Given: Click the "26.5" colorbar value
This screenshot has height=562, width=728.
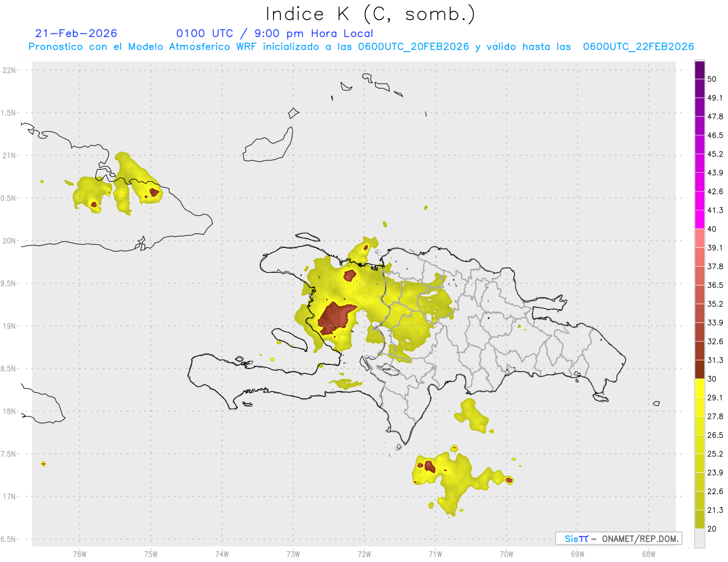Looking at the screenshot, I should click(715, 435).
